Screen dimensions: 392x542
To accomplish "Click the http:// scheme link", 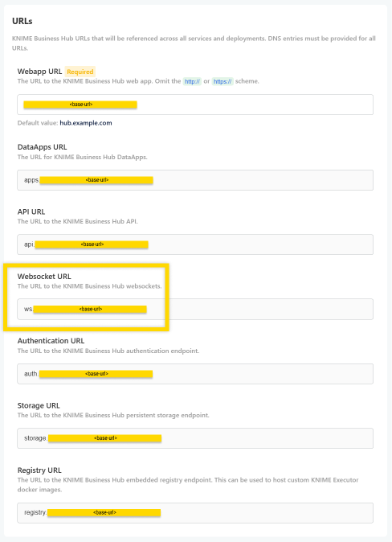I will click(x=192, y=81).
